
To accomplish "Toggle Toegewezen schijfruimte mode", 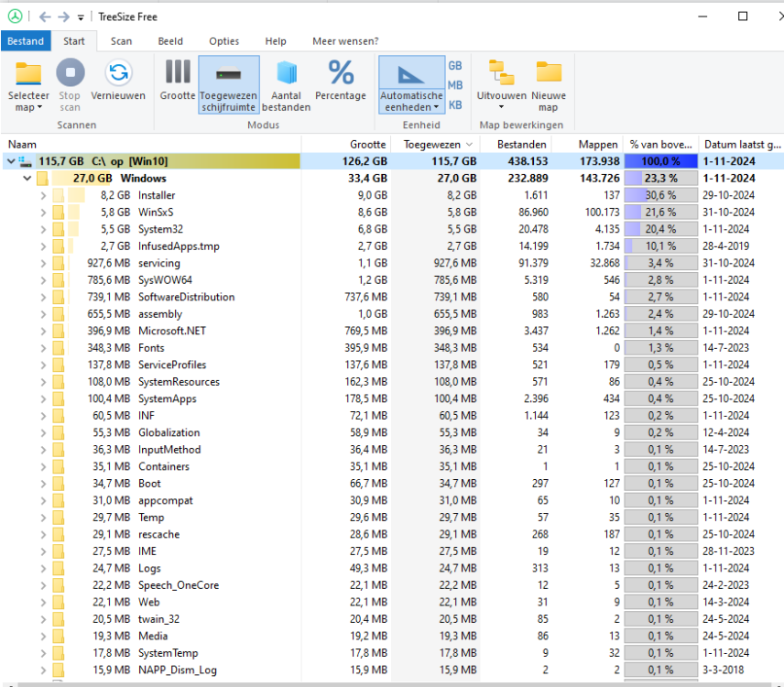I will (228, 73).
